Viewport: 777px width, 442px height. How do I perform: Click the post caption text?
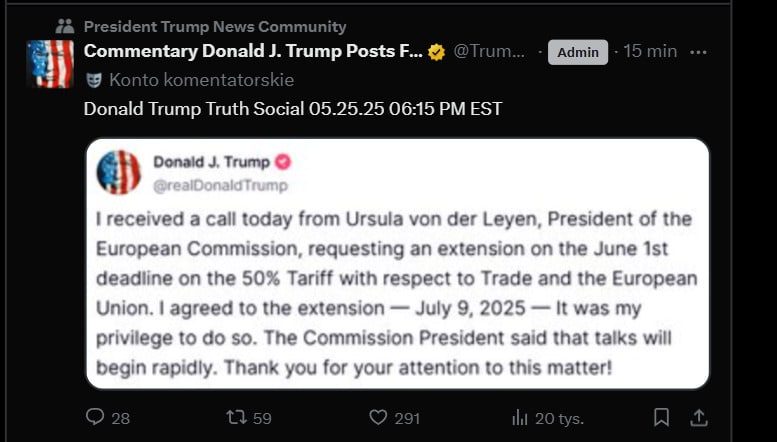(293, 108)
